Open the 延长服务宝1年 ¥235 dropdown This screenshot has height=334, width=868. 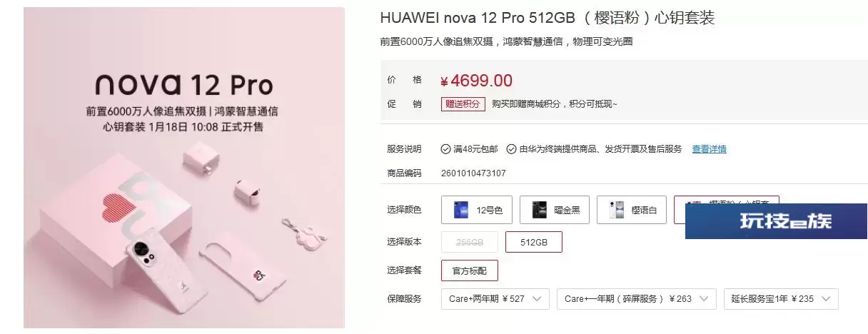781,299
